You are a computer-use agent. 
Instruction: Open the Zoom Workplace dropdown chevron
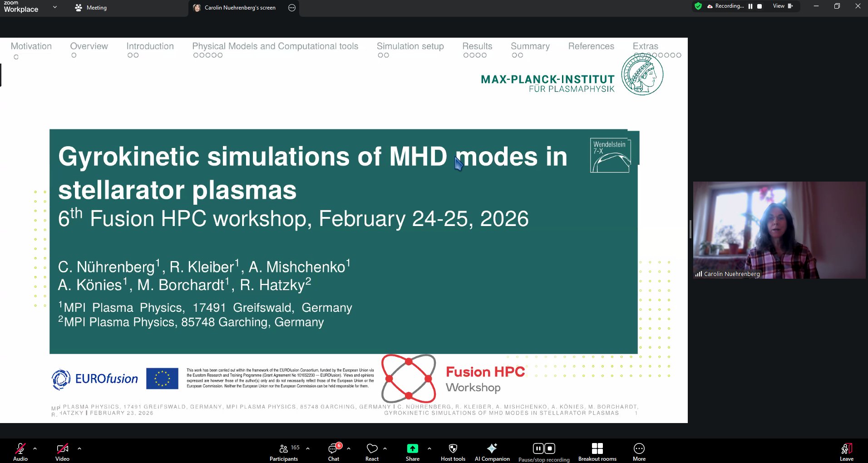pos(55,7)
